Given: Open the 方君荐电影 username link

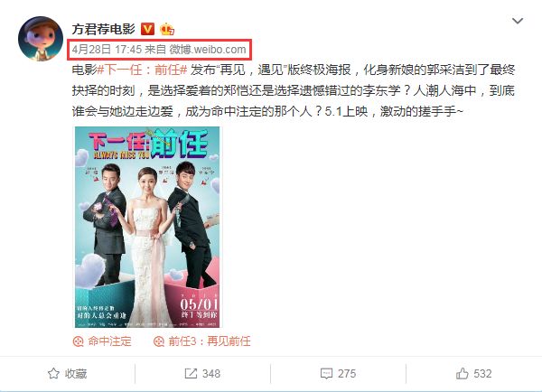Looking at the screenshot, I should click(103, 29).
